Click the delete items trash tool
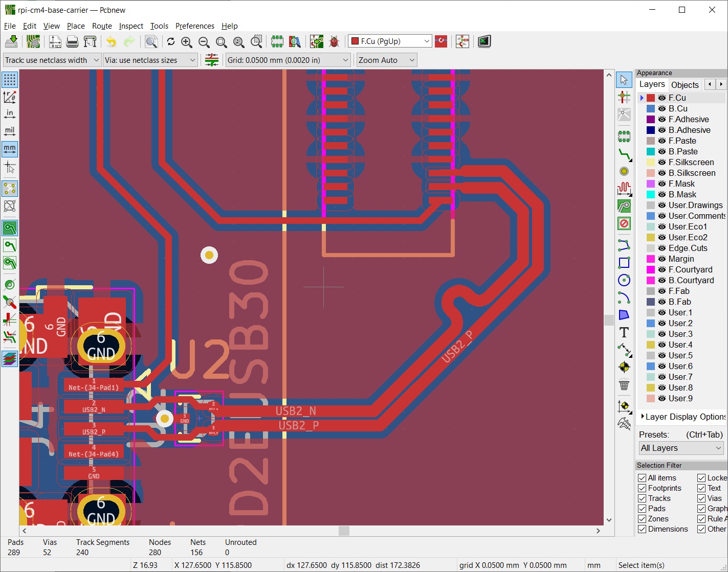728x572 pixels. point(624,385)
